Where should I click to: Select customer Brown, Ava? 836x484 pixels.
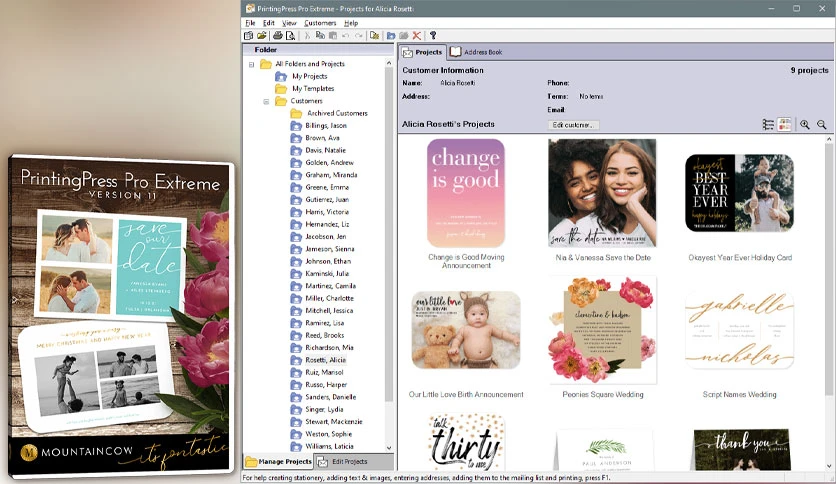(x=322, y=138)
